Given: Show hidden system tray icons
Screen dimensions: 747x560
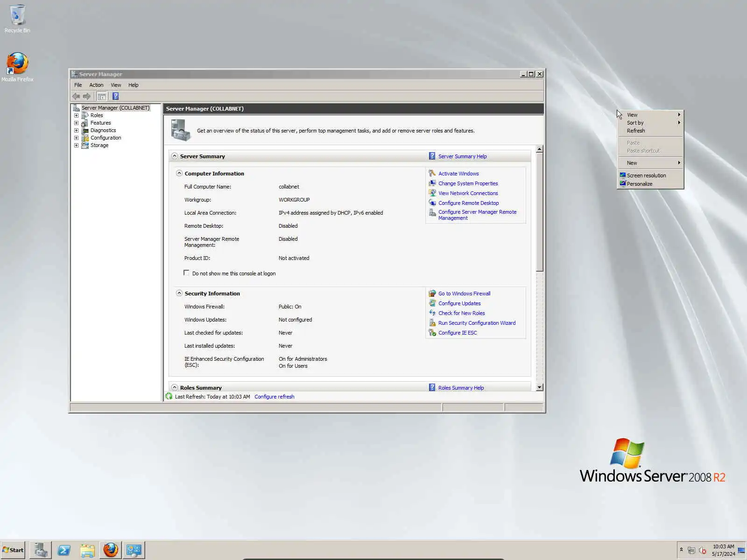Looking at the screenshot, I should (682, 550).
